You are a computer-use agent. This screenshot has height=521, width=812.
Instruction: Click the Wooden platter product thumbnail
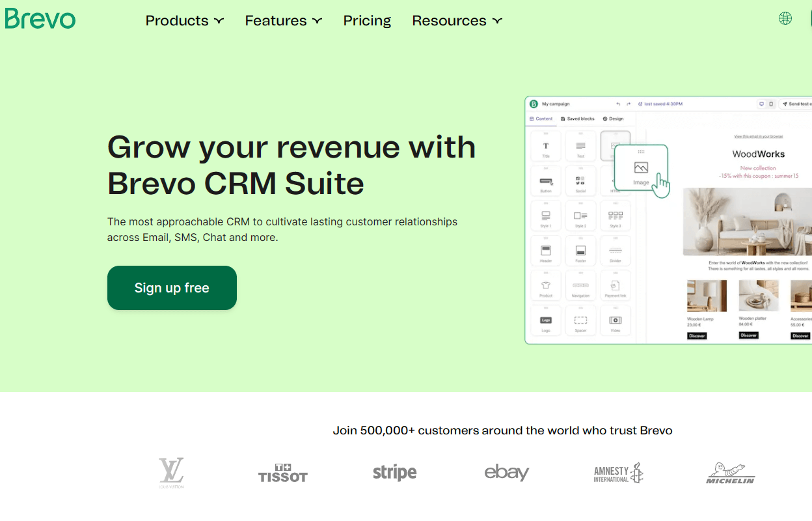click(x=759, y=296)
